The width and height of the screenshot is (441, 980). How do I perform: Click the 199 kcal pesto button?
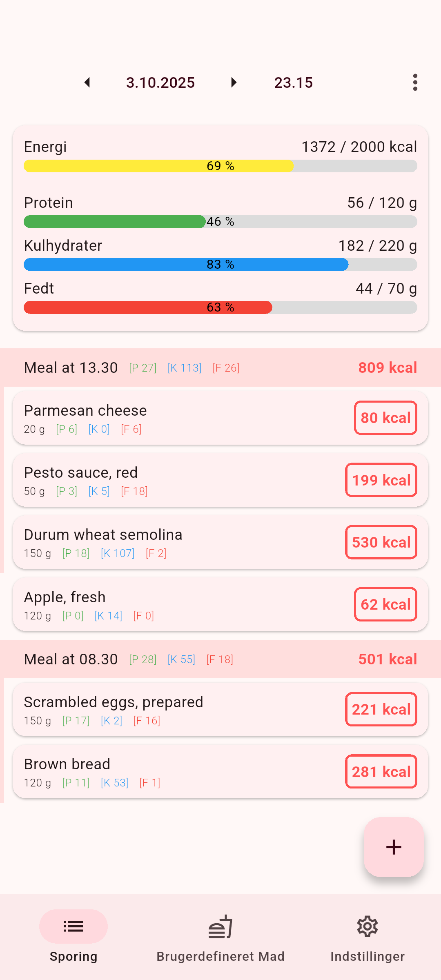pyautogui.click(x=381, y=480)
